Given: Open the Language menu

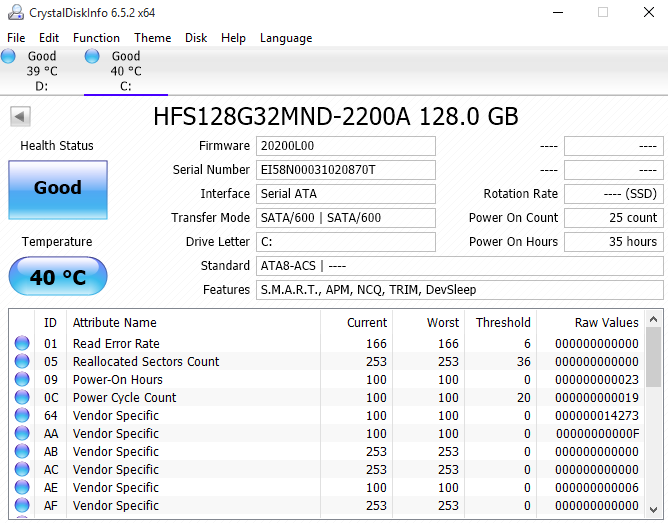Looking at the screenshot, I should coord(286,38).
